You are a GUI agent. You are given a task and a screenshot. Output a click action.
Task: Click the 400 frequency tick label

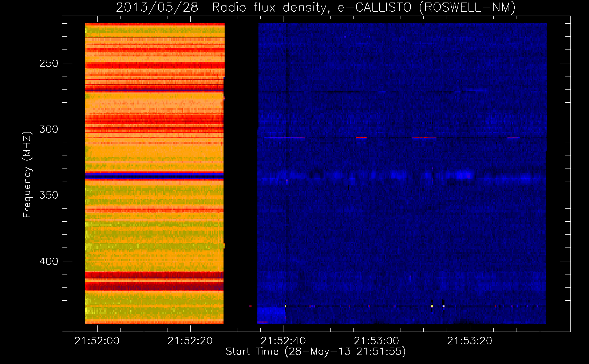[49, 261]
